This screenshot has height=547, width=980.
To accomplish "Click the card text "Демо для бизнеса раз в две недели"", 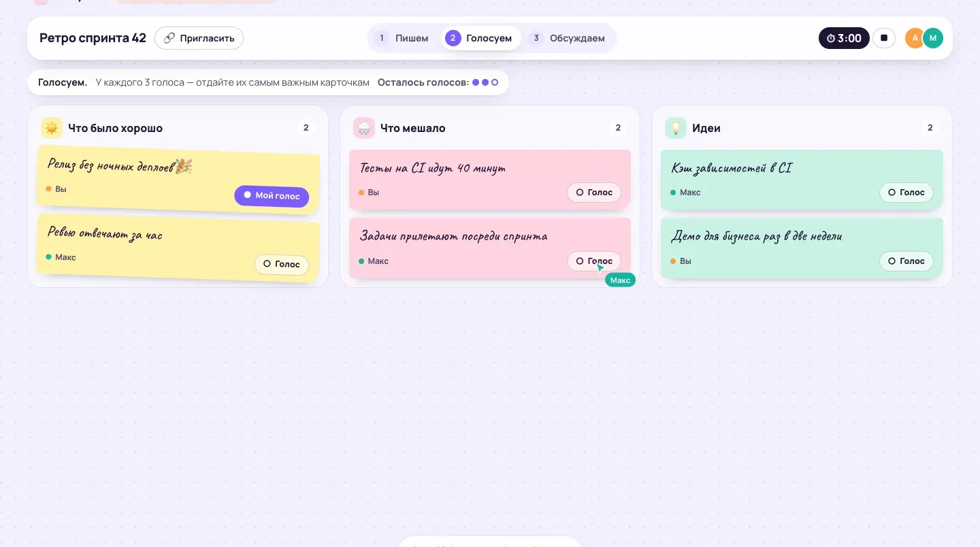I will (x=757, y=237).
